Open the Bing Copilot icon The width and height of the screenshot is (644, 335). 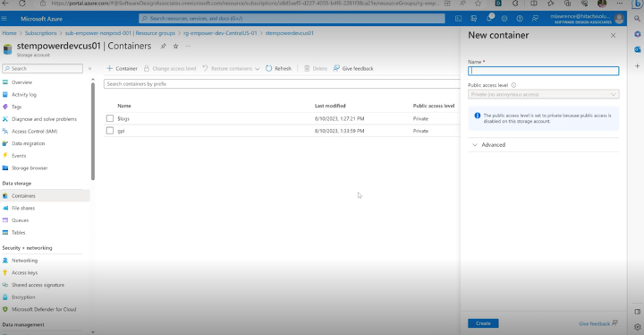coord(637,4)
